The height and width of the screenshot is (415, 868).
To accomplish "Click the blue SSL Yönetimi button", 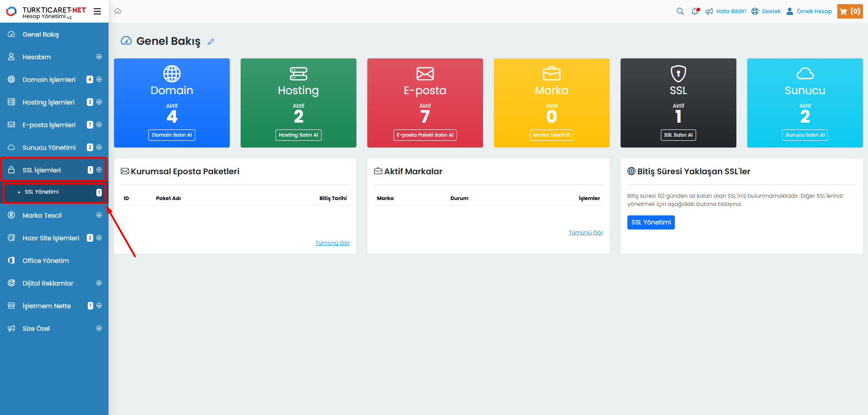I will point(651,222).
